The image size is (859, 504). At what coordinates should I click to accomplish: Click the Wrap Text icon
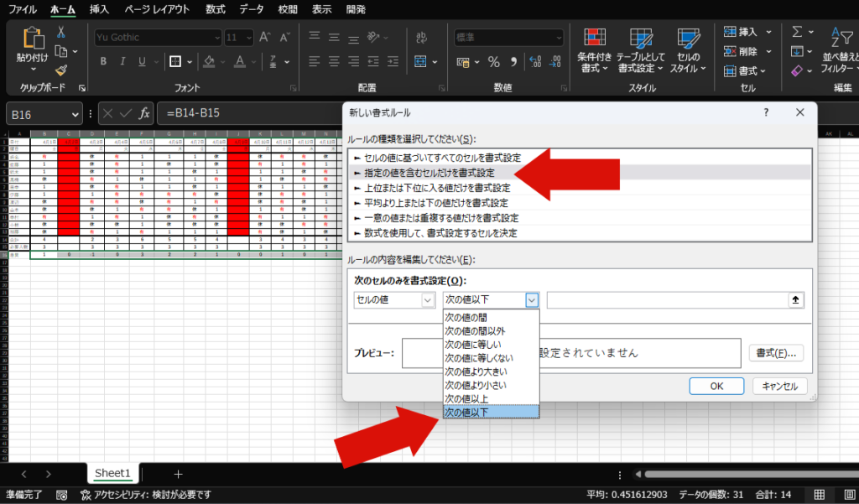point(421,37)
